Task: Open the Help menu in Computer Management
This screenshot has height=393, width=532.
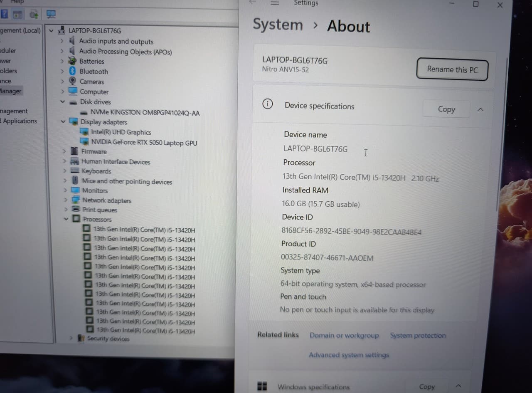Action: [17, 2]
